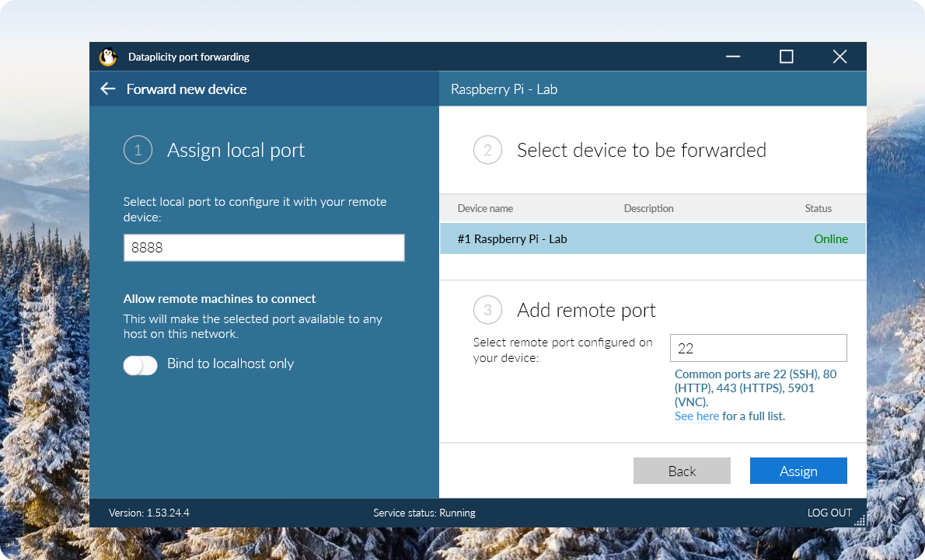This screenshot has width=925, height=560.
Task: Maximize the Dataplicity port forwarding window
Action: (787, 57)
